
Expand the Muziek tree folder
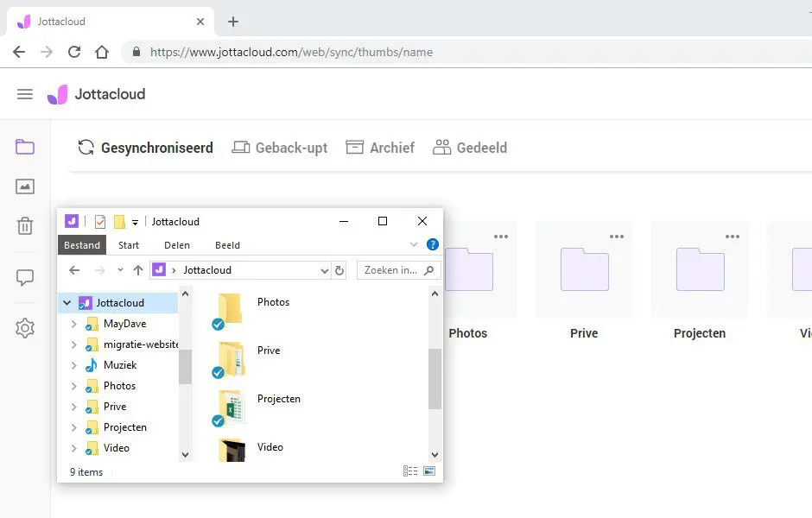[73, 365]
